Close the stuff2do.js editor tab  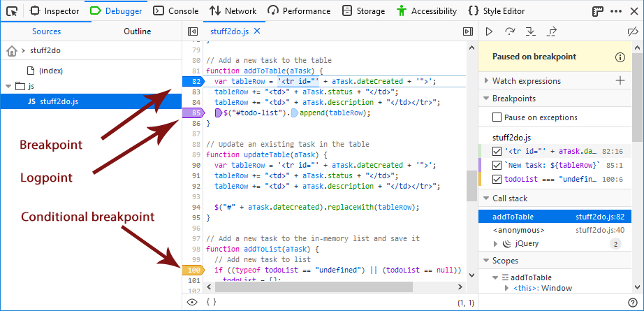point(256,31)
